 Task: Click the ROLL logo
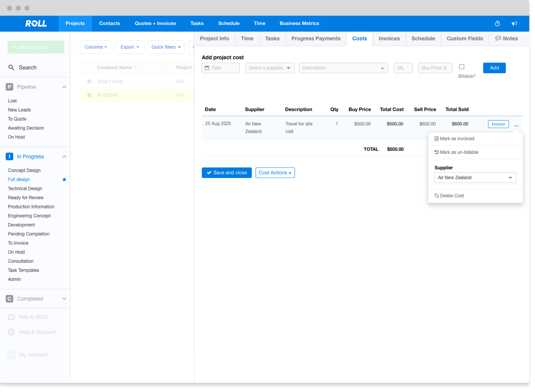[36, 24]
